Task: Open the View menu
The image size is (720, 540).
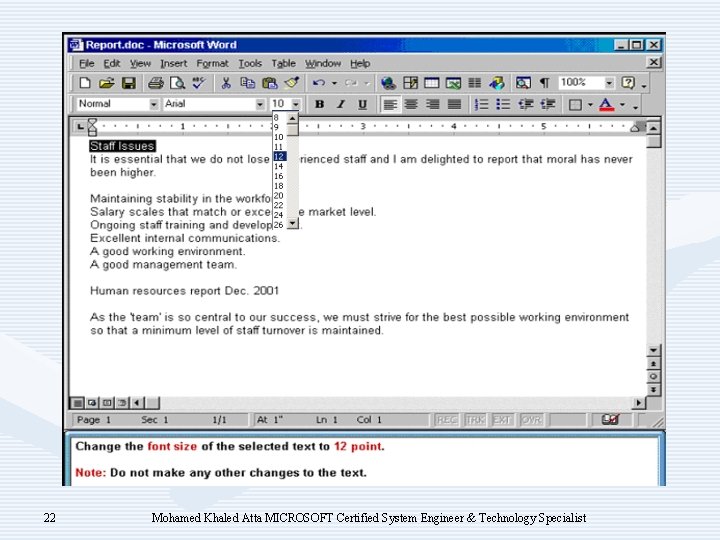Action: (140, 63)
